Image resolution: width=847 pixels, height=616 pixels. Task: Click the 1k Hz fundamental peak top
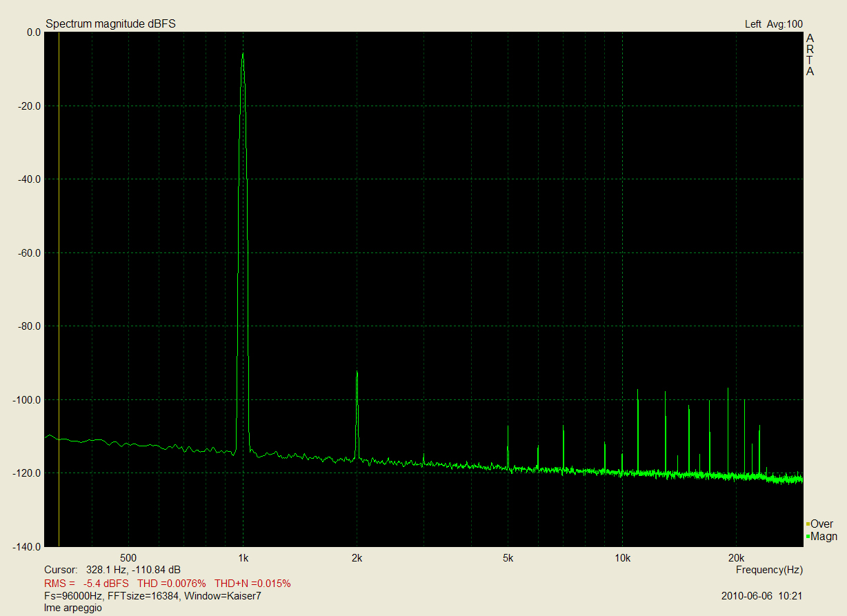[243, 54]
